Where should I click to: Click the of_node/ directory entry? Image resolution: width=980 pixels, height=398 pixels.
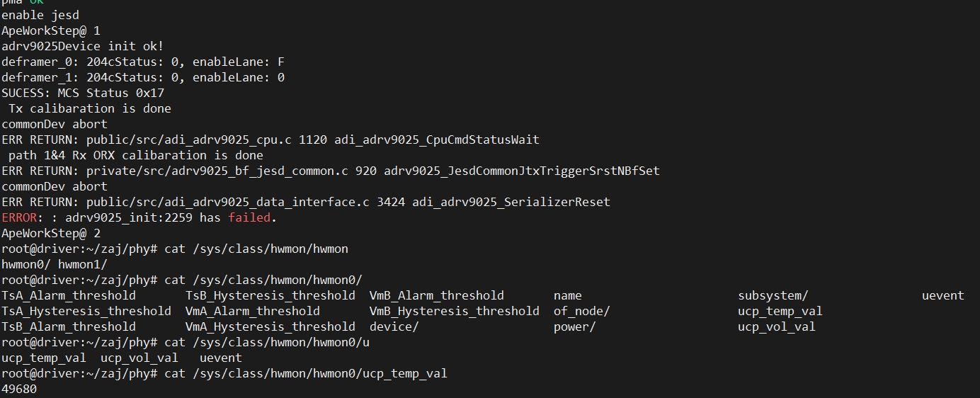[x=582, y=311]
